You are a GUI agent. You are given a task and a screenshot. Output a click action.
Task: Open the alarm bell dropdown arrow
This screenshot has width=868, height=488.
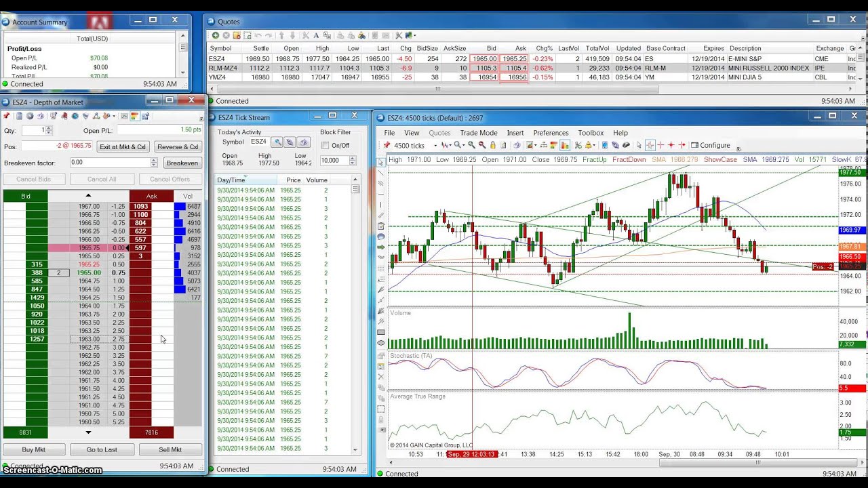point(594,146)
